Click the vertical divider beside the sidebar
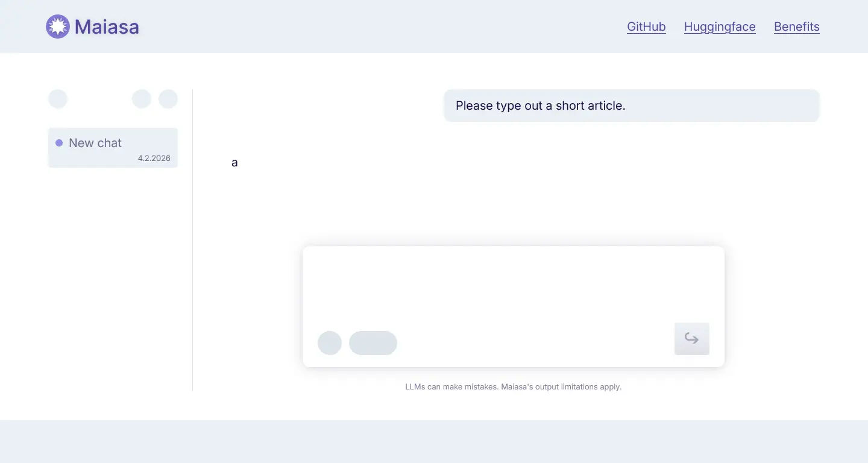Viewport: 868px width, 463px height. tap(193, 240)
